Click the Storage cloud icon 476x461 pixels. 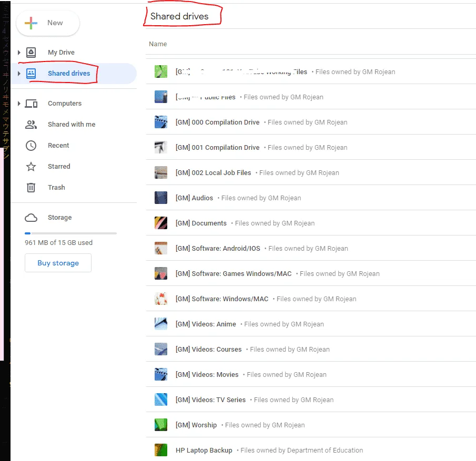[x=31, y=218]
